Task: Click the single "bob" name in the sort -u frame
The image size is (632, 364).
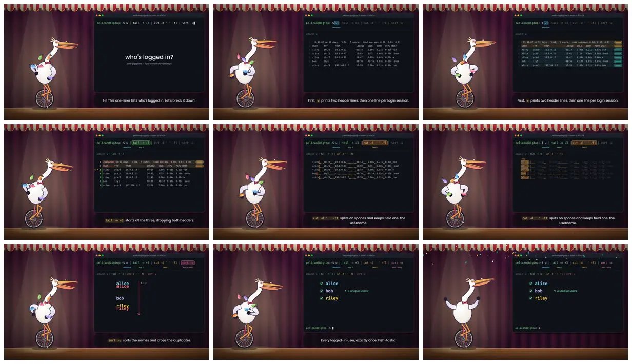Action: coord(120,298)
